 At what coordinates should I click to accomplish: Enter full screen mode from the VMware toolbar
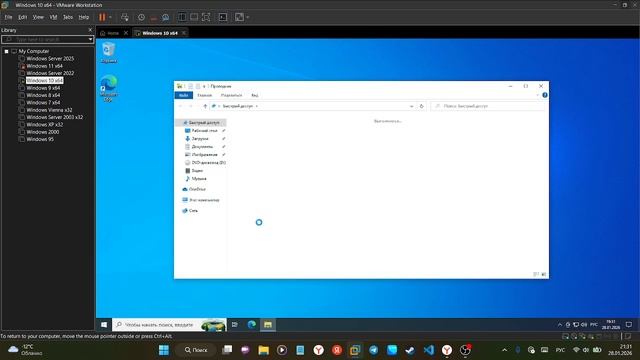point(206,17)
